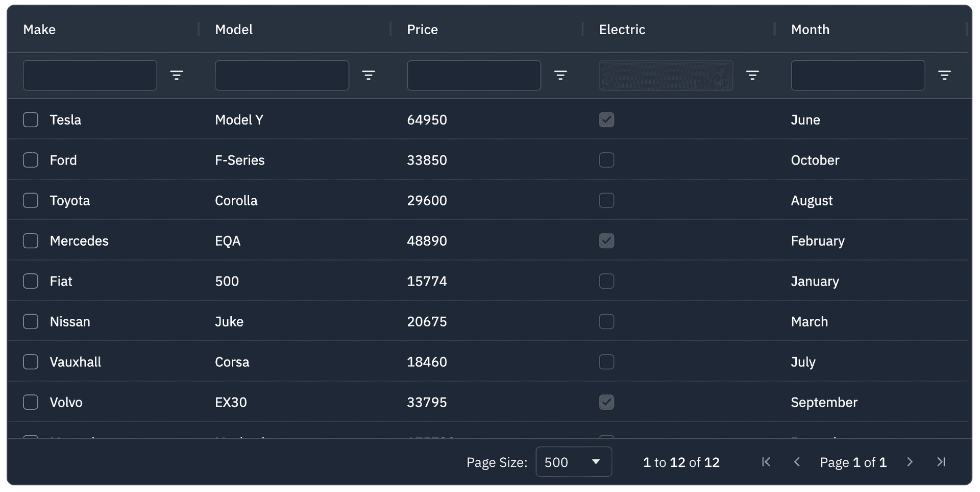Click the F-Series model cell
Image resolution: width=980 pixels, height=492 pixels.
(240, 160)
